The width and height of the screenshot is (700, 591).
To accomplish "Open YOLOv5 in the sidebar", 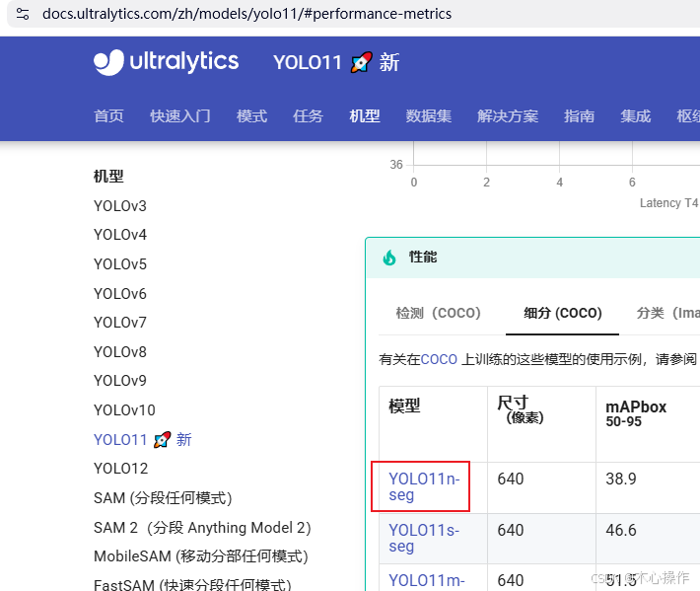I will [120, 264].
